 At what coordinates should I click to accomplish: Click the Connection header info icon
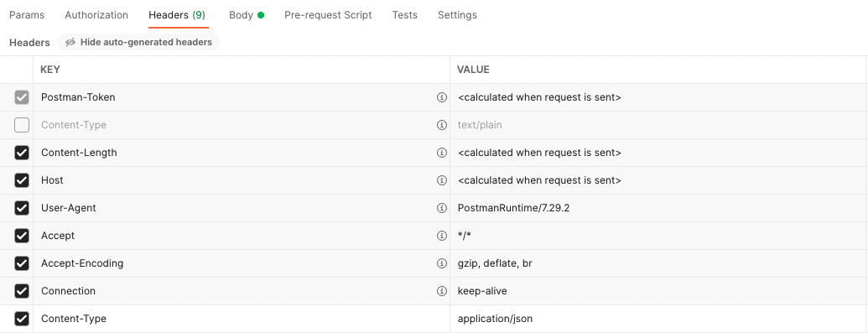click(x=441, y=291)
